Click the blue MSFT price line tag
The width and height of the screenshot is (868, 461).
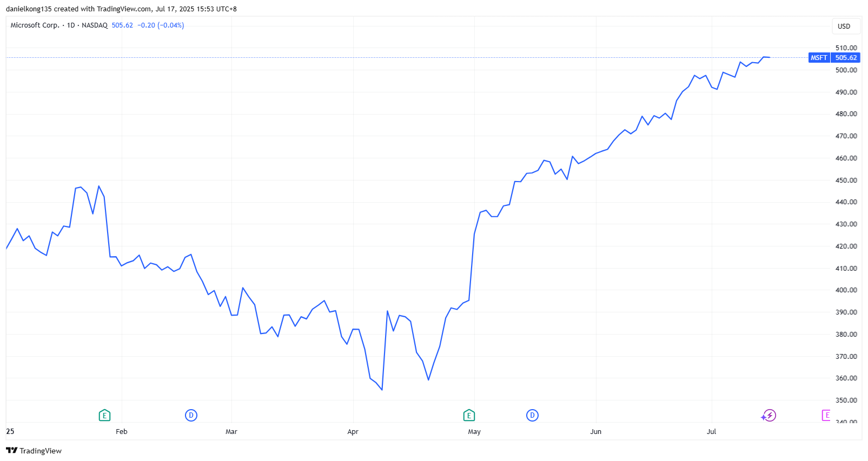tap(819, 58)
